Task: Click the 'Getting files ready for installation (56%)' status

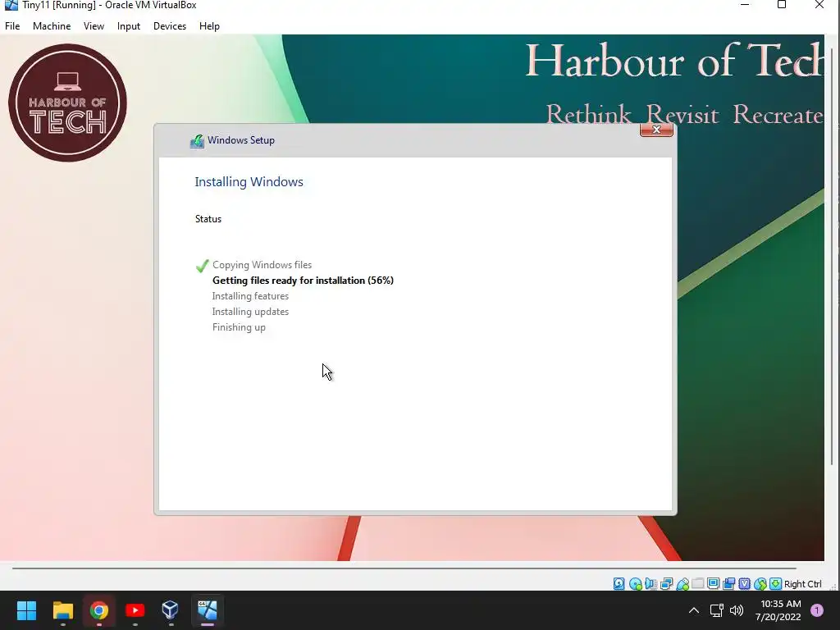Action: pyautogui.click(x=303, y=281)
